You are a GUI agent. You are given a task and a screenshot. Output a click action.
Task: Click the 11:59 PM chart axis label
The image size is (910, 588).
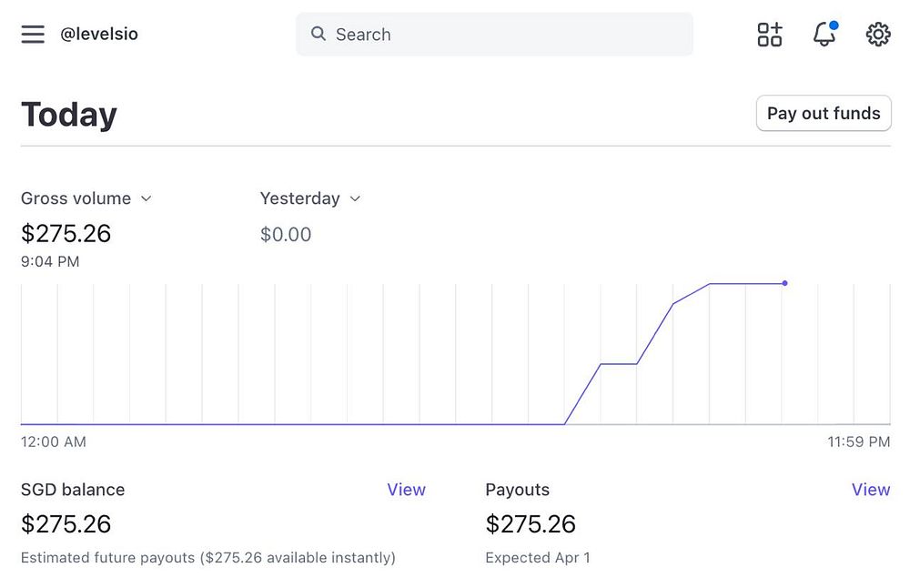click(858, 442)
